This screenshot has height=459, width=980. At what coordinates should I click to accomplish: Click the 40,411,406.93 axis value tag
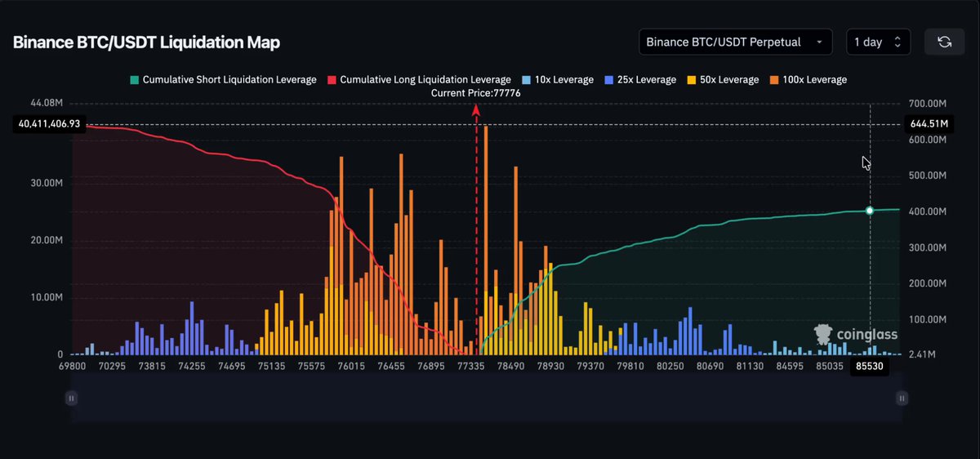[49, 124]
